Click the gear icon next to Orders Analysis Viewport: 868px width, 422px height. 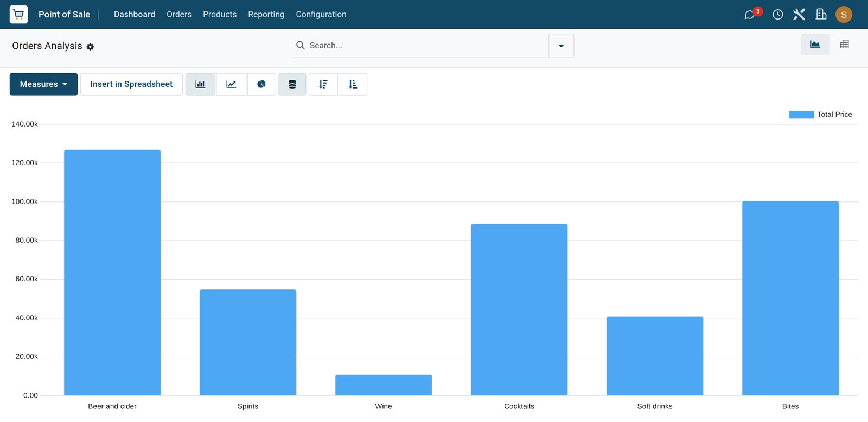90,47
